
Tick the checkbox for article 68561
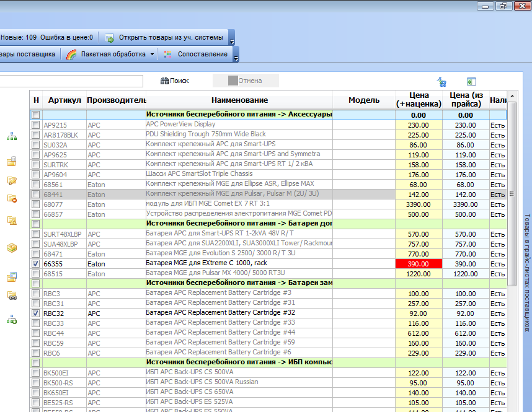35,185
